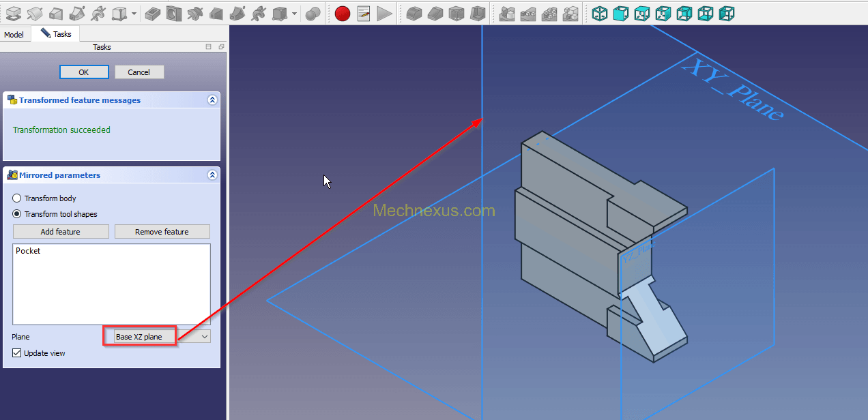The image size is (868, 420).
Task: Collapse Transformed feature messages section
Action: pyautogui.click(x=212, y=100)
